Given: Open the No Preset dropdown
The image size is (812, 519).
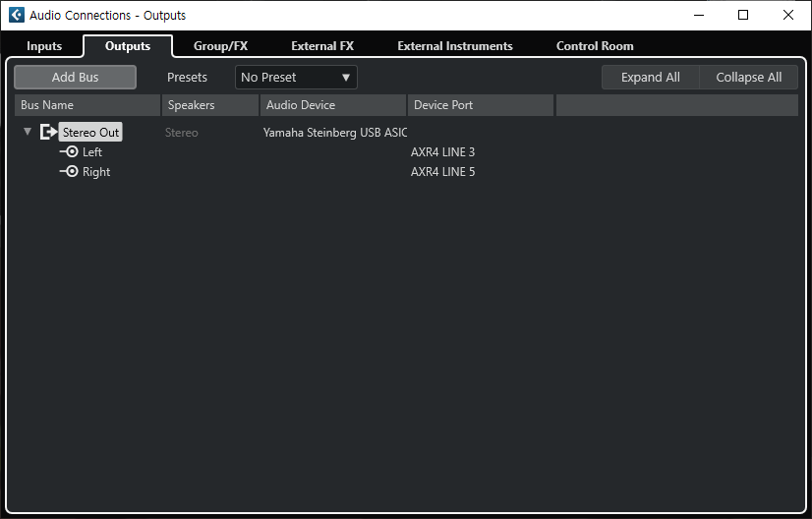Looking at the screenshot, I should pyautogui.click(x=296, y=78).
